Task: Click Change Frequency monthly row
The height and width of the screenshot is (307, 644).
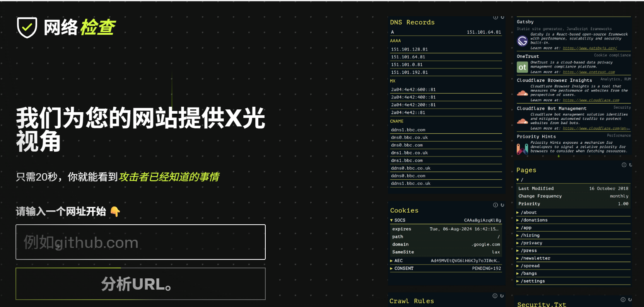Action: 573,196
